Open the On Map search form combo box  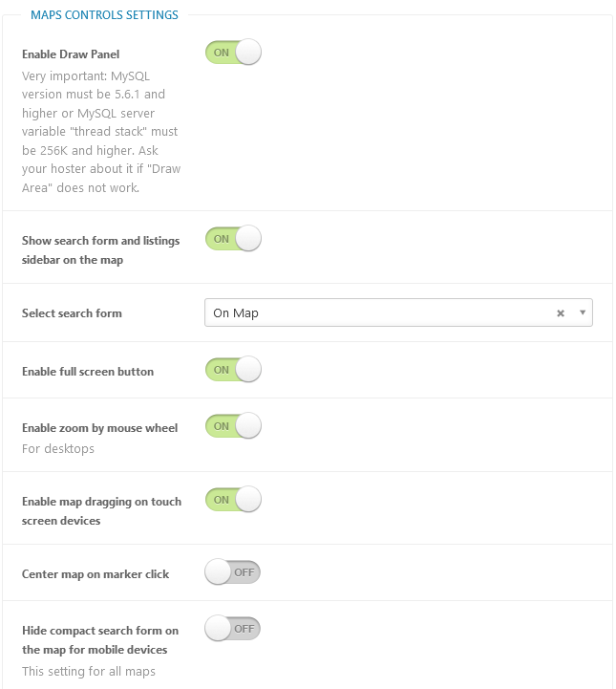point(398,312)
